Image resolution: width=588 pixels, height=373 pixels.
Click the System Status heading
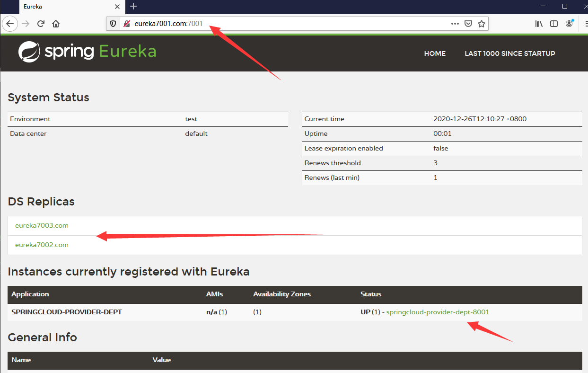tap(49, 98)
